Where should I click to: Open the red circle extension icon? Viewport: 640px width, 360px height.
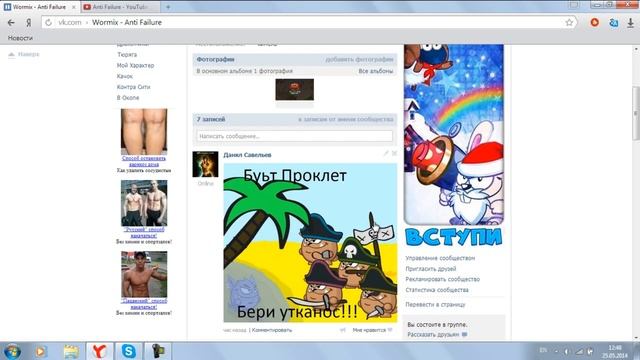[595, 22]
